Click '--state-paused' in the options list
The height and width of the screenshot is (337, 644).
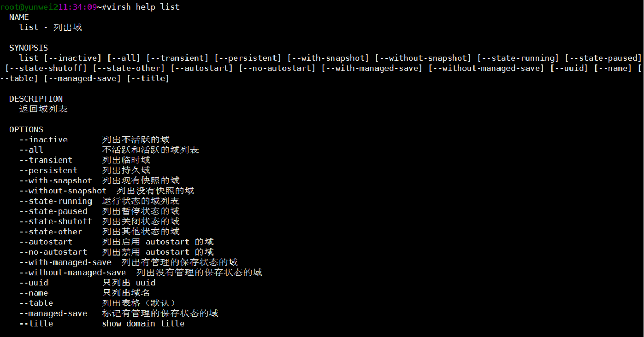53,211
